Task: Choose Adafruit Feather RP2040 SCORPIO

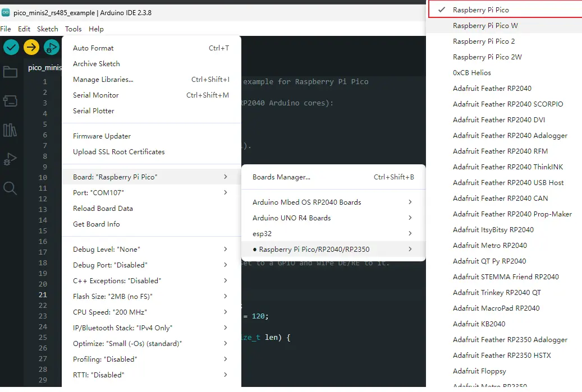Action: 504,104
